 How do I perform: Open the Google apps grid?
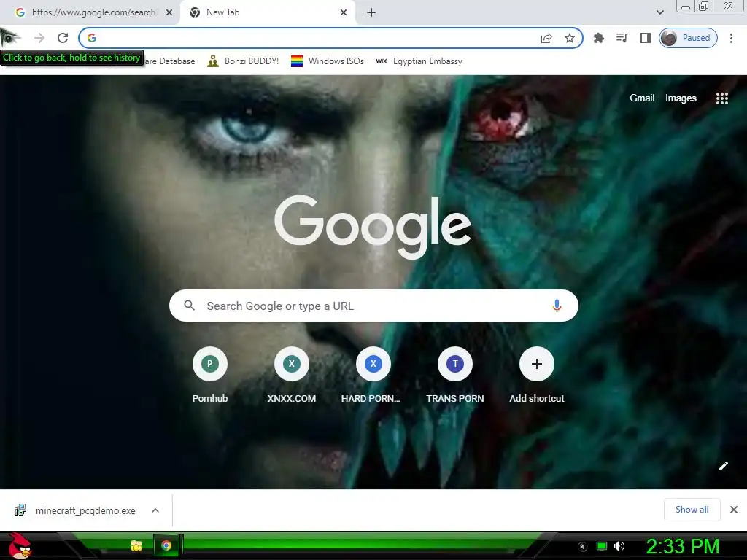[x=722, y=98]
